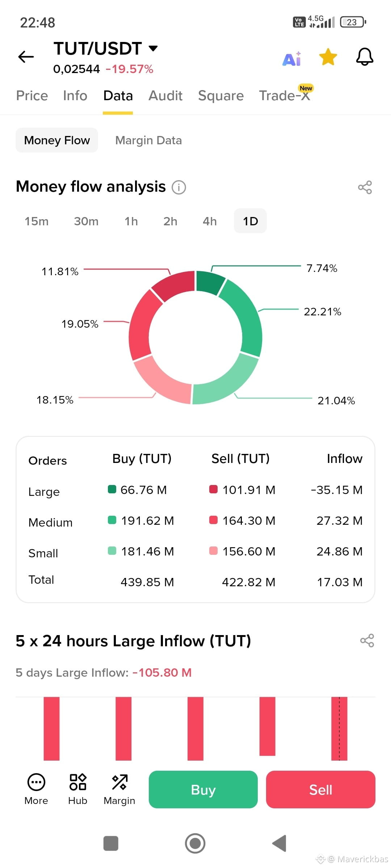Screen dimensions: 391x868
Task: Select the 4h timeframe
Action: click(210, 221)
